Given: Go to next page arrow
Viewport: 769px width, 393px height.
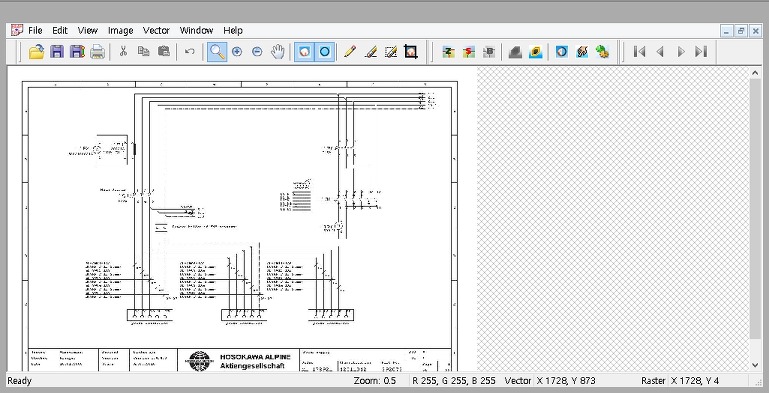Looking at the screenshot, I should pyautogui.click(x=681, y=52).
